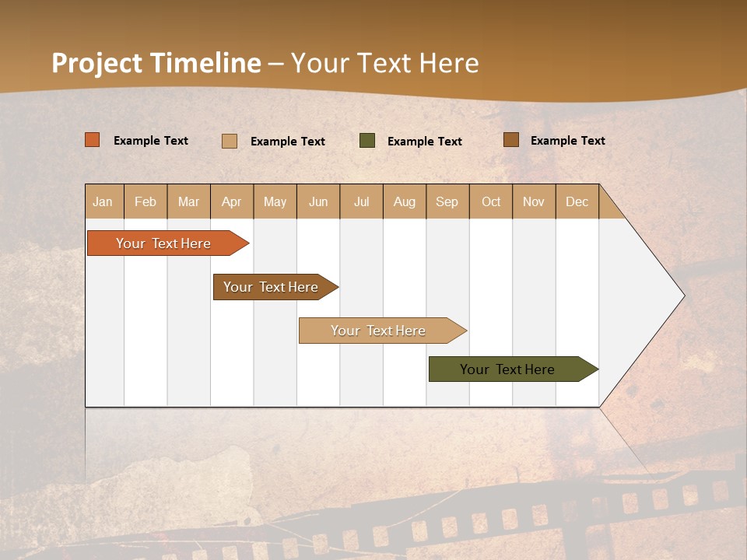
Task: Click the dark green Example Text legend square
Action: (x=366, y=141)
